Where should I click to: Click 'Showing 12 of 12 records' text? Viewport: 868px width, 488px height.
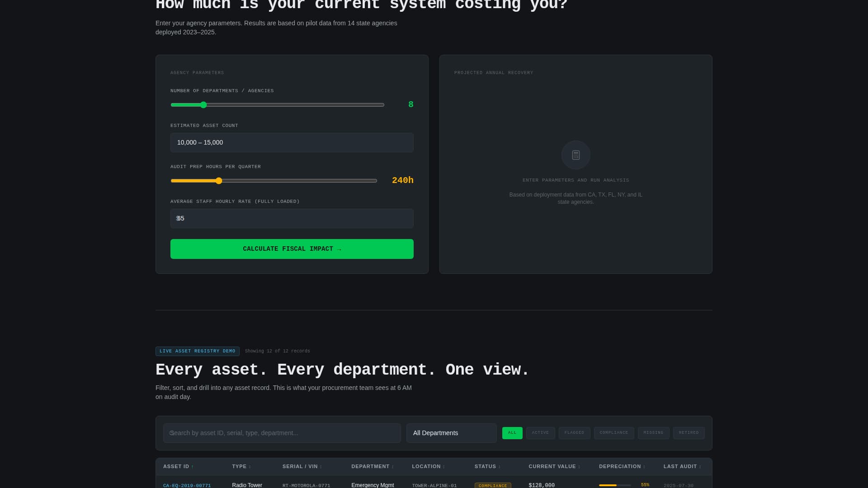coord(278,351)
